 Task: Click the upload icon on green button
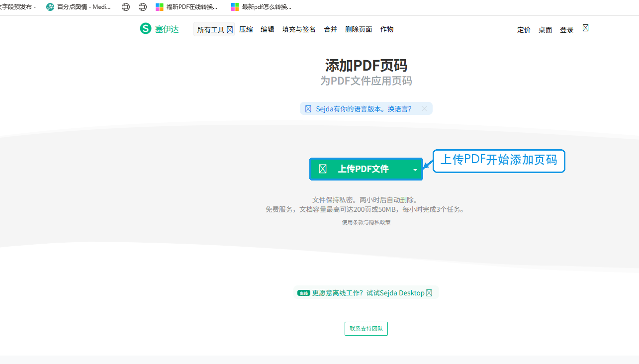click(x=323, y=169)
